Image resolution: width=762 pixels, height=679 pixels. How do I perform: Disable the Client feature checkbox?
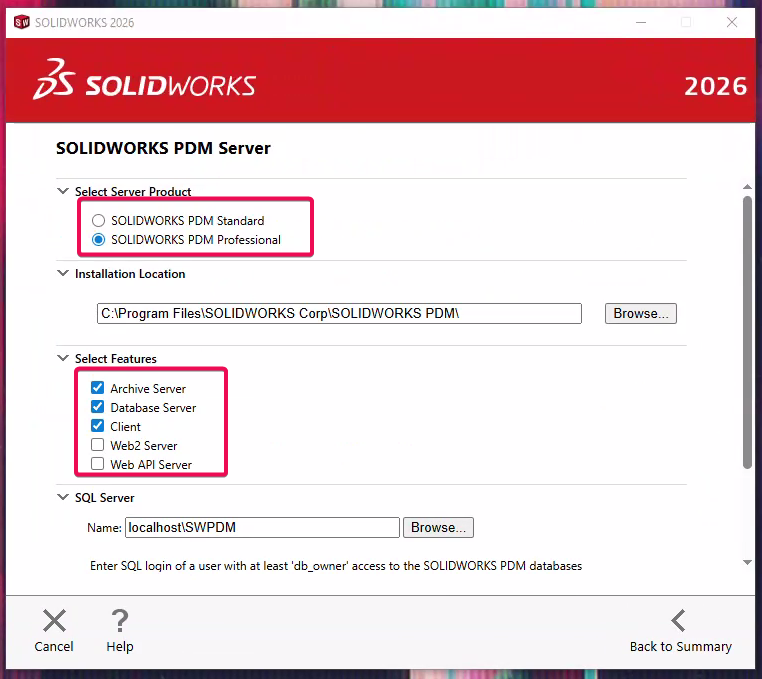[98, 426]
